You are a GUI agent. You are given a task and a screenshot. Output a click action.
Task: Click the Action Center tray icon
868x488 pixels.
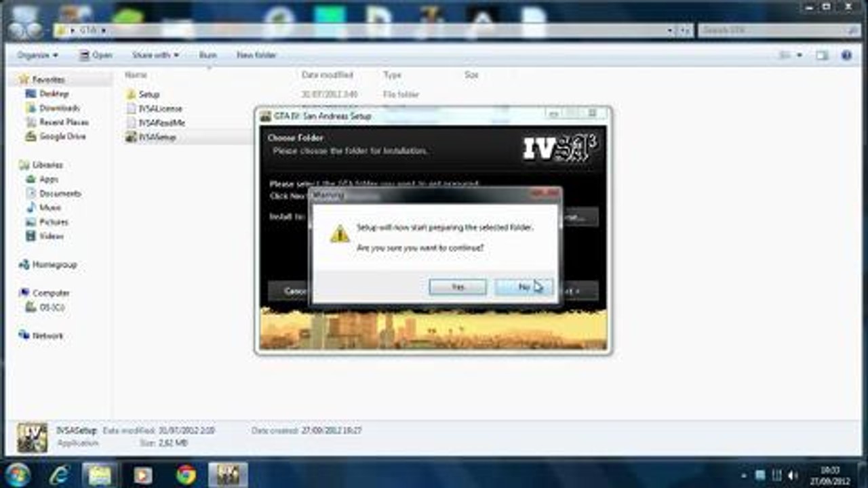click(761, 475)
